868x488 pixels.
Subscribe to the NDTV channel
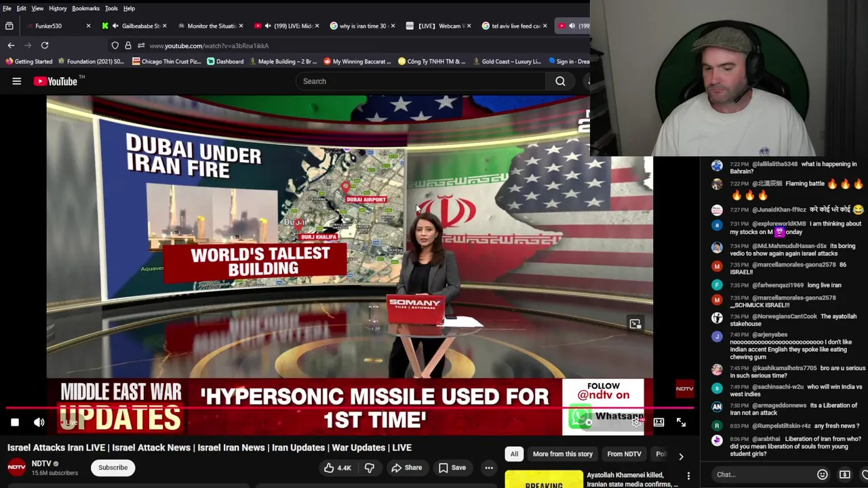pyautogui.click(x=113, y=468)
